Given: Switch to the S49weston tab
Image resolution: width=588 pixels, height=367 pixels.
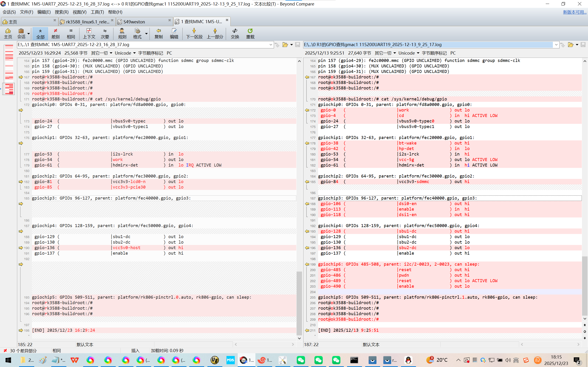Looking at the screenshot, I should pyautogui.click(x=134, y=22).
